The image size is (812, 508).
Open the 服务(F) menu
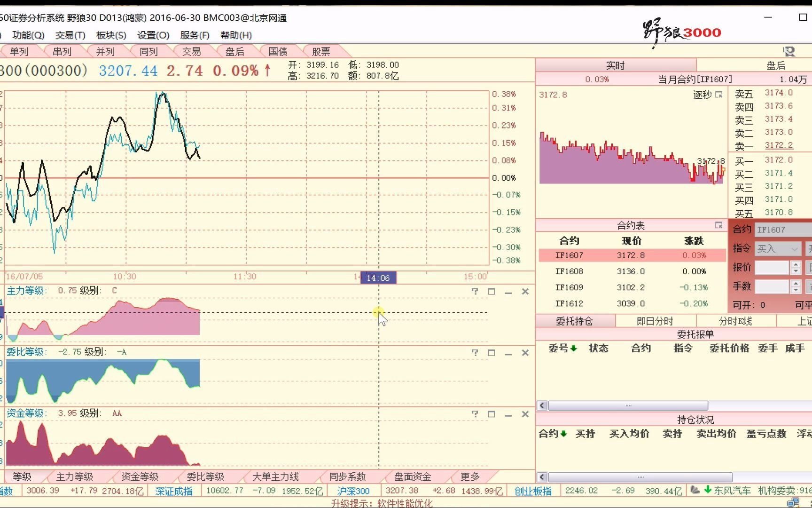pyautogui.click(x=195, y=35)
